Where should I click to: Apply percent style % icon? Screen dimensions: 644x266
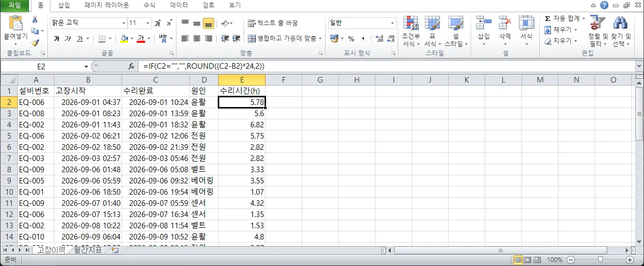(351, 39)
